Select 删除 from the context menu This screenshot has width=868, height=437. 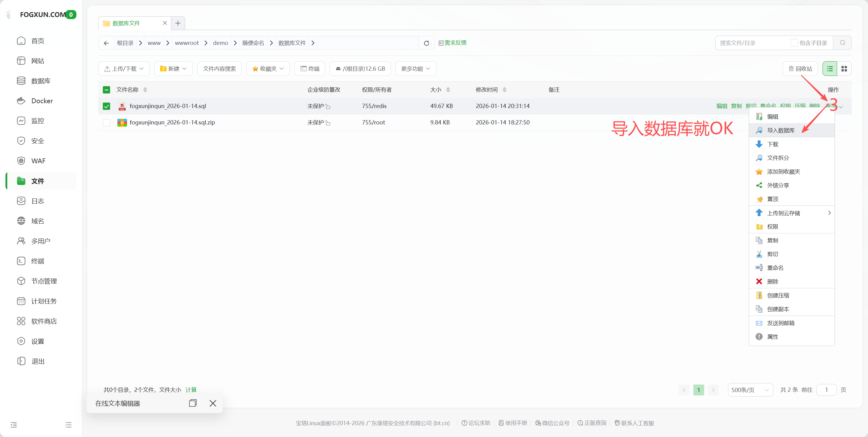(773, 281)
